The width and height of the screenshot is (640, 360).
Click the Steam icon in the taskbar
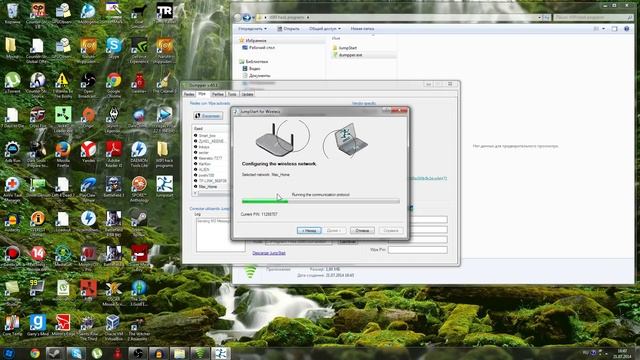(x=55, y=353)
